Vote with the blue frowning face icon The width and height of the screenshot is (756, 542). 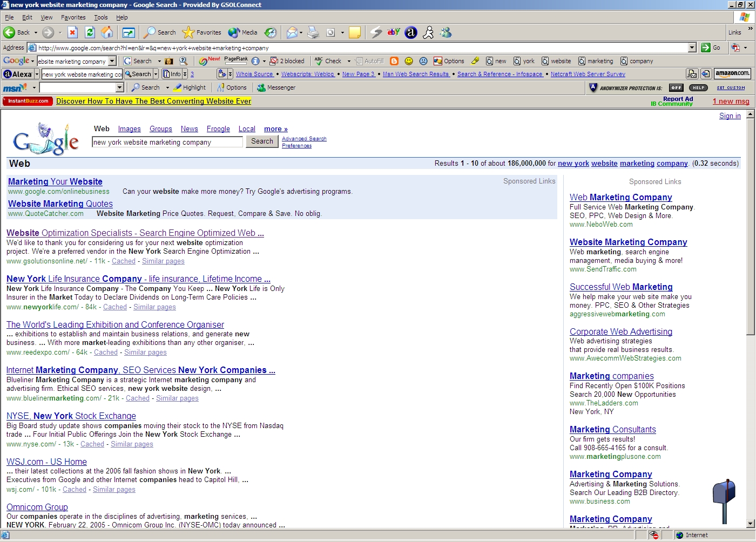423,61
